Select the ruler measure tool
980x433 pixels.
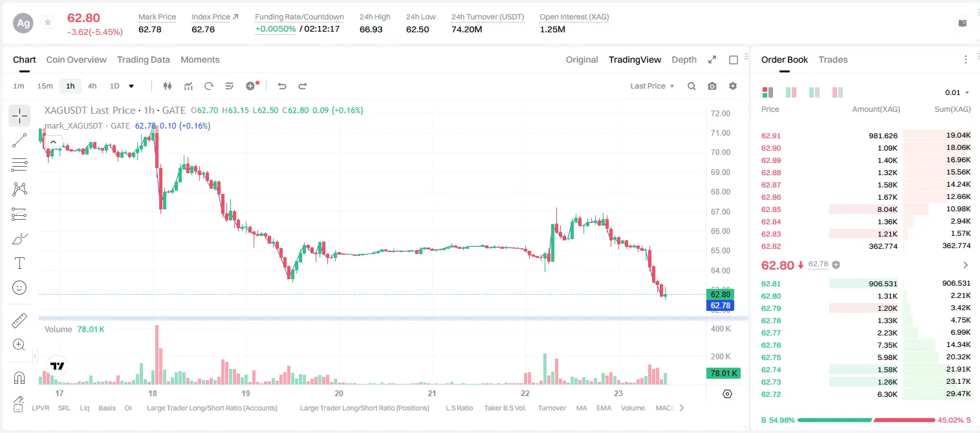[x=19, y=320]
